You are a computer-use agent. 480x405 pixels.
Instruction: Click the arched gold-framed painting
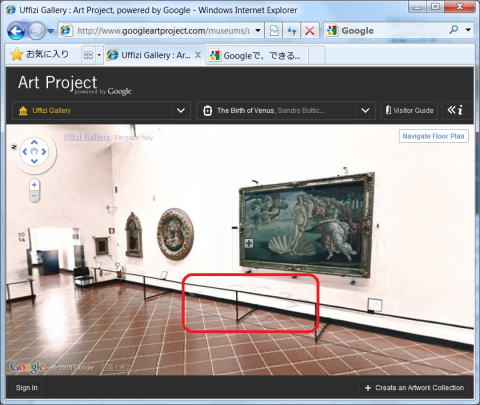click(x=134, y=236)
